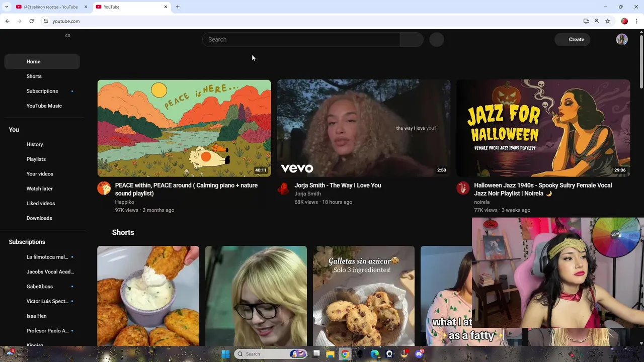Image resolution: width=644 pixels, height=362 pixels.
Task: Open Jacobs Vocal Acad... channel
Action: tap(42, 271)
